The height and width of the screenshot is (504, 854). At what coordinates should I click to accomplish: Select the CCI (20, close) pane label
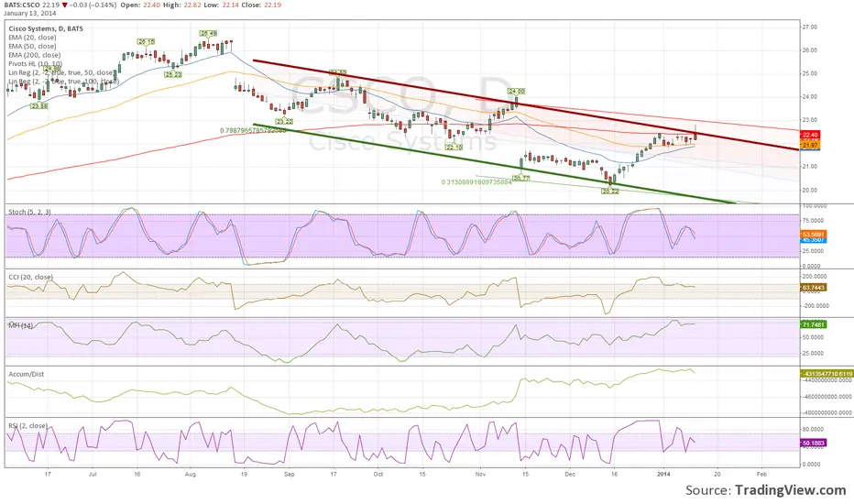[x=30, y=277]
